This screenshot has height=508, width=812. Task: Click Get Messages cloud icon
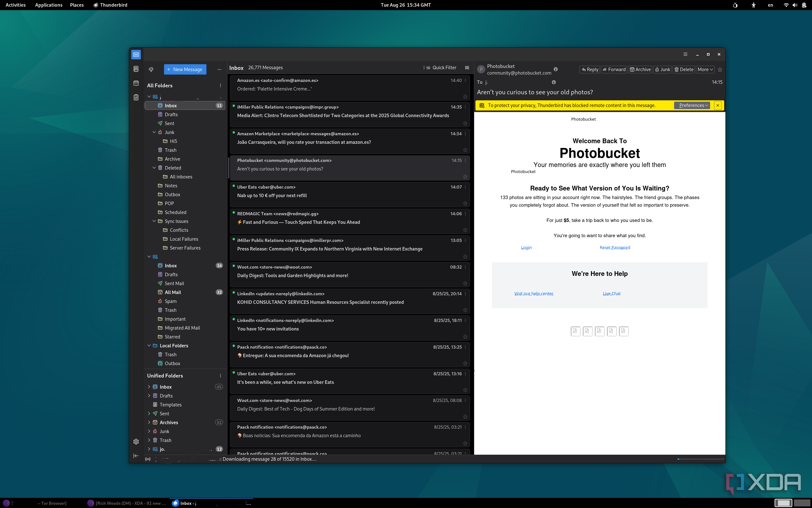pos(151,69)
